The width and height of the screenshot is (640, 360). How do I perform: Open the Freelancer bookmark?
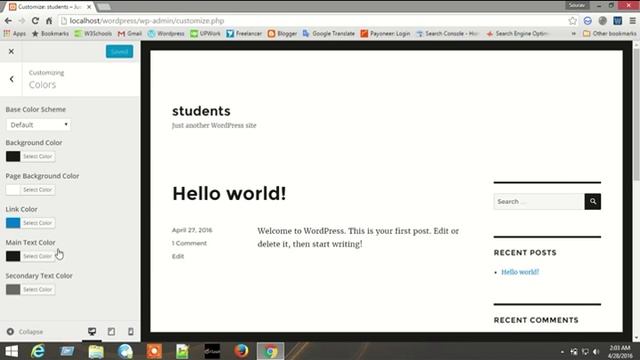tap(244, 33)
